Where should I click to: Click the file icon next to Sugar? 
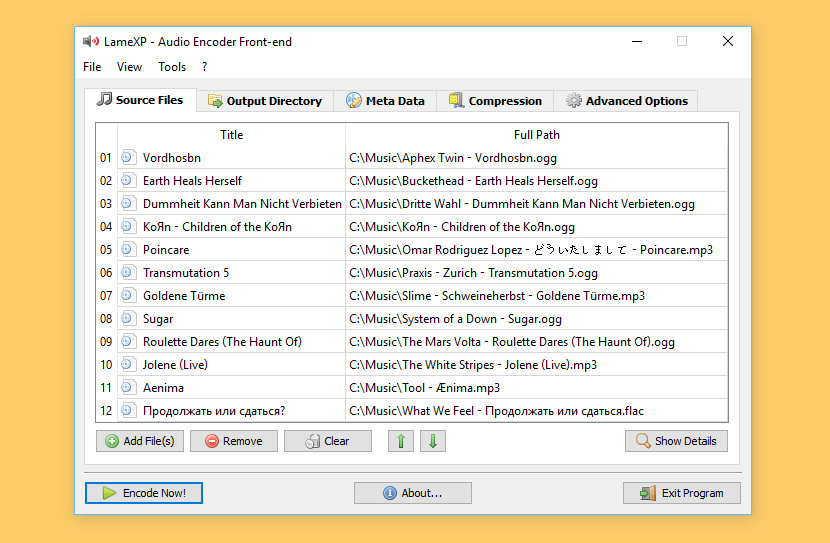128,319
